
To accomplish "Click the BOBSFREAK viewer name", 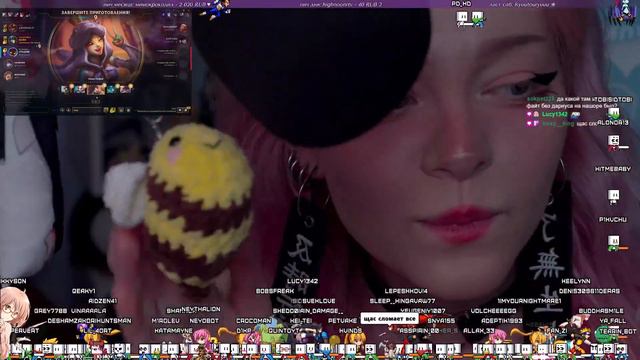I will (x=275, y=291).
